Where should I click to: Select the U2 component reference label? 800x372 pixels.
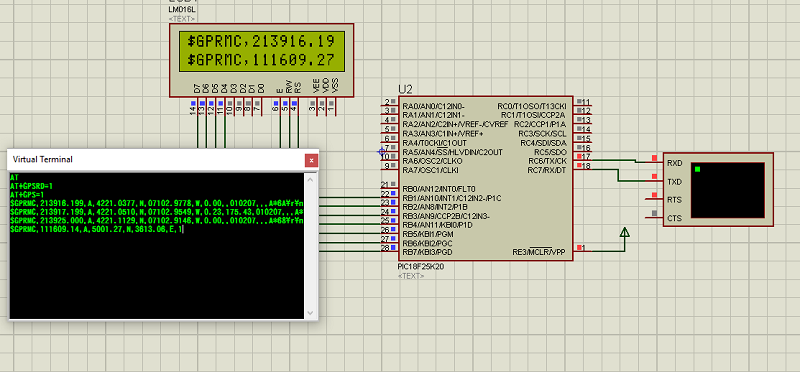coord(405,90)
